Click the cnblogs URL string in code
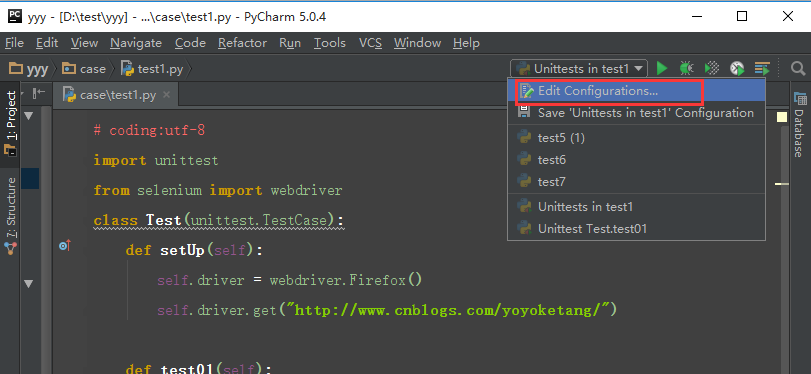This screenshot has height=374, width=811. coord(448,310)
